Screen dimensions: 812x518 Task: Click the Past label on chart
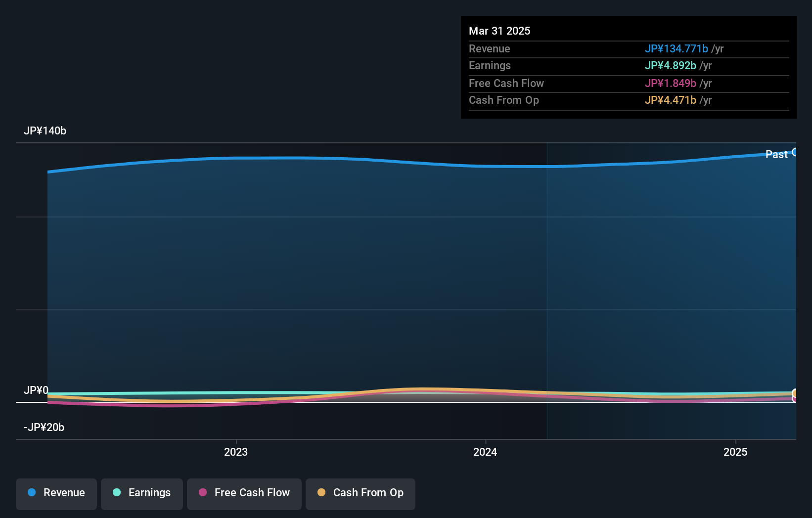click(776, 154)
